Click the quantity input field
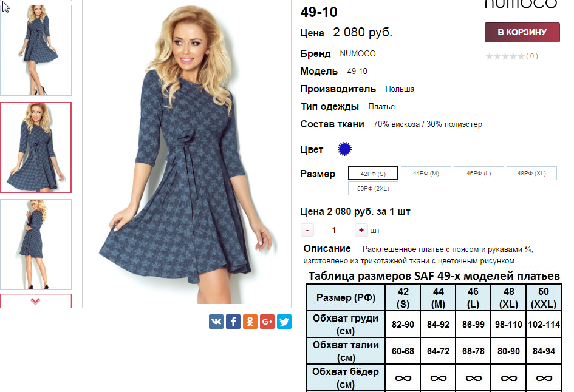 pos(334,230)
